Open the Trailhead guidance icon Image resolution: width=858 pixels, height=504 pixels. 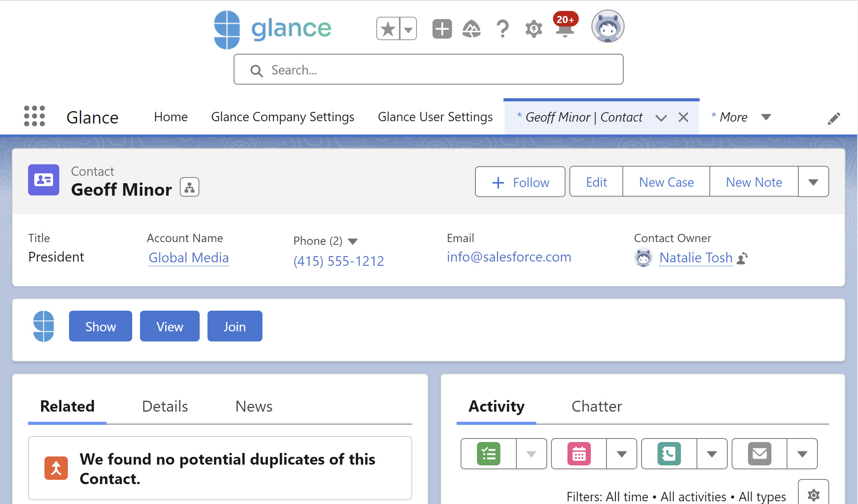(472, 29)
